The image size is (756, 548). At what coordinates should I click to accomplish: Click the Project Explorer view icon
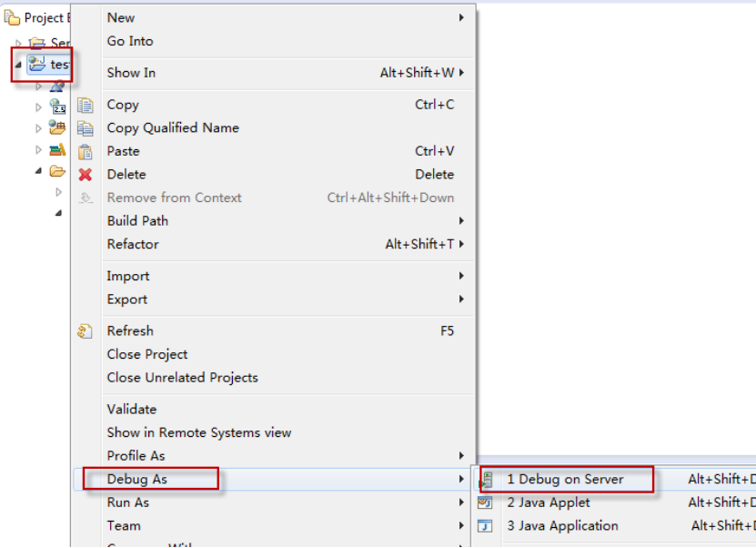(12, 18)
